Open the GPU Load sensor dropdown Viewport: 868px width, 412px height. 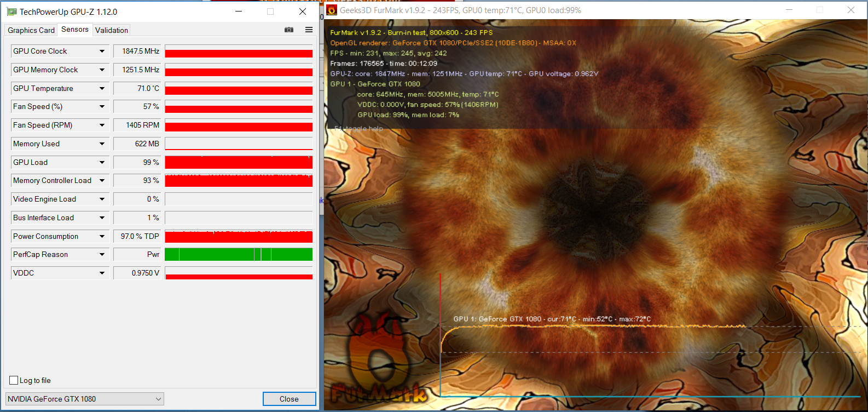pyautogui.click(x=102, y=162)
